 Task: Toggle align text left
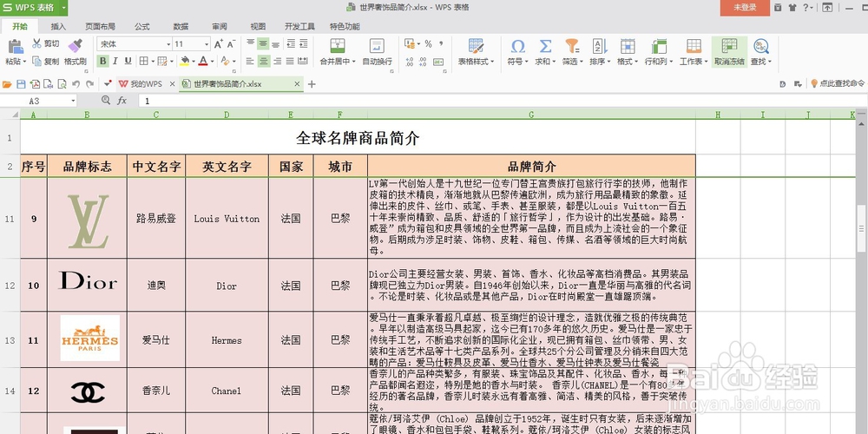point(251,61)
